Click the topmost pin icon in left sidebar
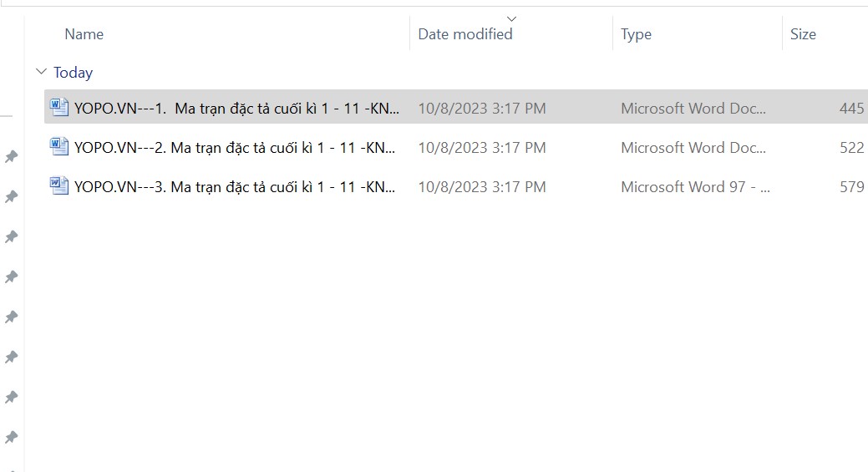This screenshot has height=472, width=868. (x=12, y=156)
